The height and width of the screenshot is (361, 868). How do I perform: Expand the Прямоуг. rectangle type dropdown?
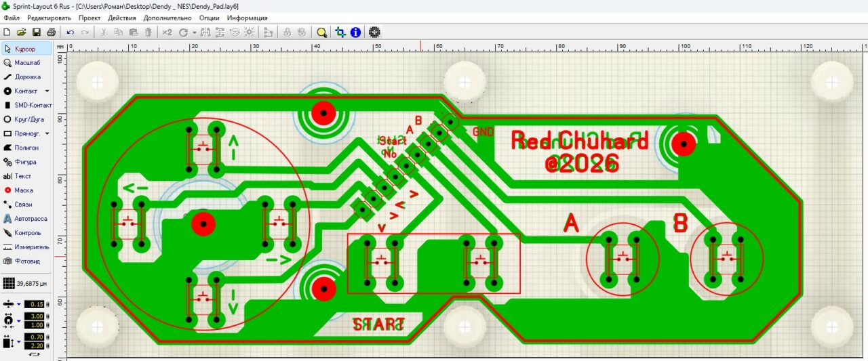(x=47, y=133)
